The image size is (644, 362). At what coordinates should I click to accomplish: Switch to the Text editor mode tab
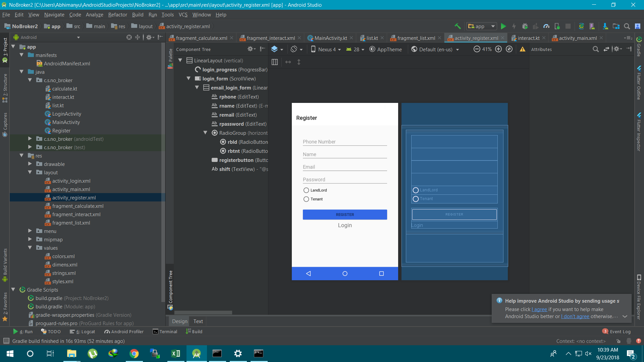198,321
